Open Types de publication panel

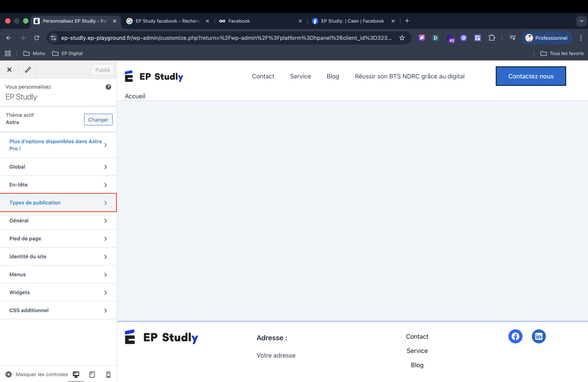(x=58, y=203)
